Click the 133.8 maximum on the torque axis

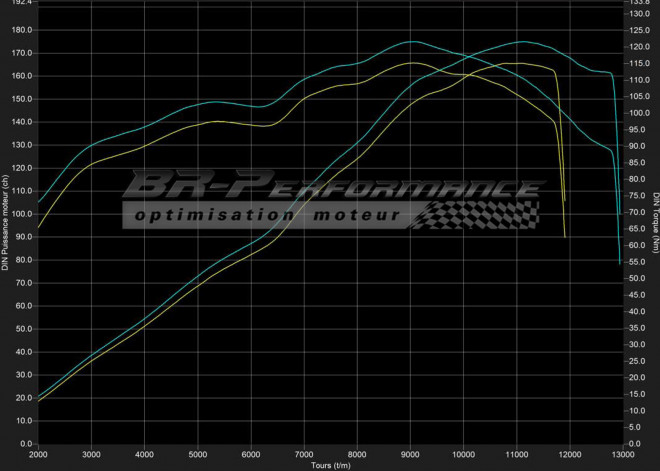pyautogui.click(x=638, y=3)
